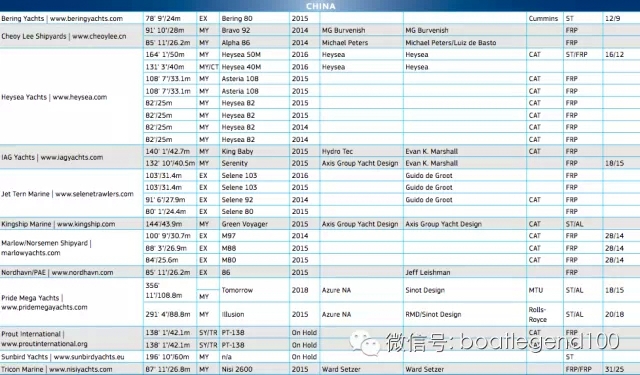Open the www.nordhavn.com link

coord(82,272)
